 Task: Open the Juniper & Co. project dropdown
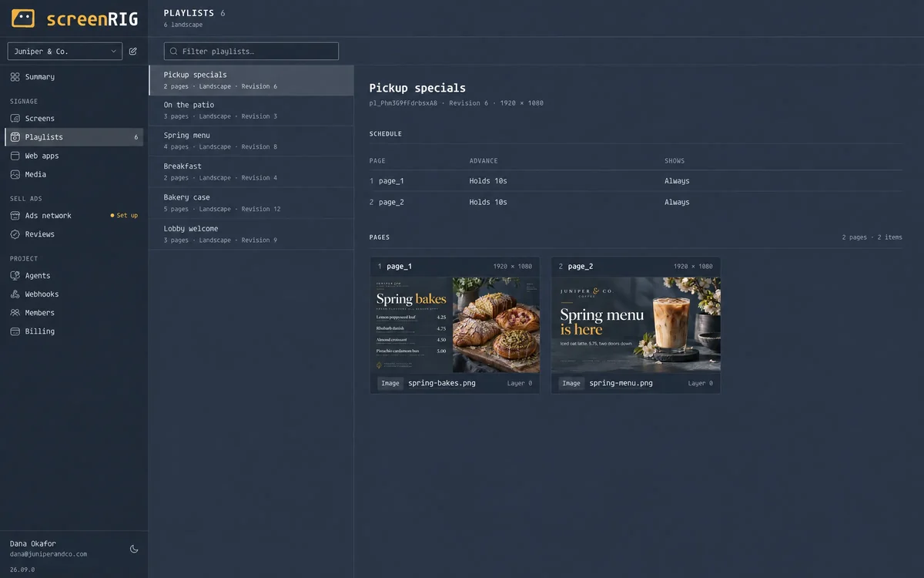click(x=65, y=52)
